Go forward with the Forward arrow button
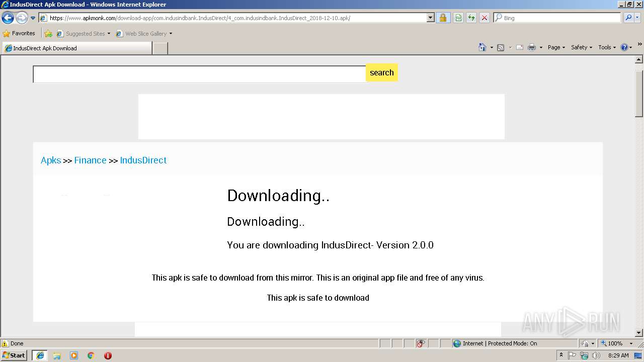This screenshot has height=362, width=644. point(22,18)
